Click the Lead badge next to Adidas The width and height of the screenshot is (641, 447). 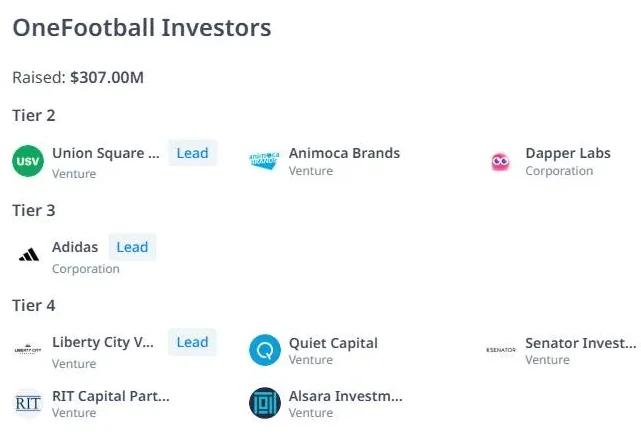132,247
